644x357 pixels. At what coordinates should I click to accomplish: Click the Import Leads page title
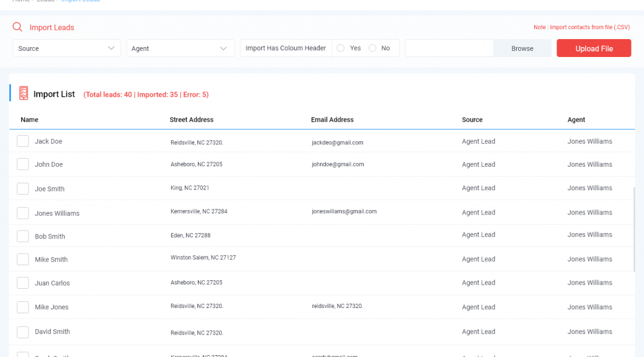coord(51,27)
